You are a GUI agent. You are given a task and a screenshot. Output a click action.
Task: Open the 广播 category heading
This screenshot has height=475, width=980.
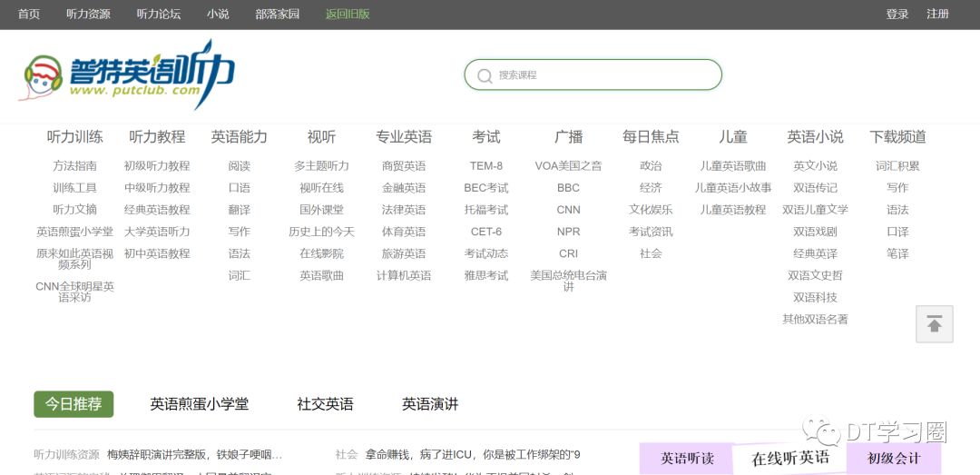pos(569,137)
